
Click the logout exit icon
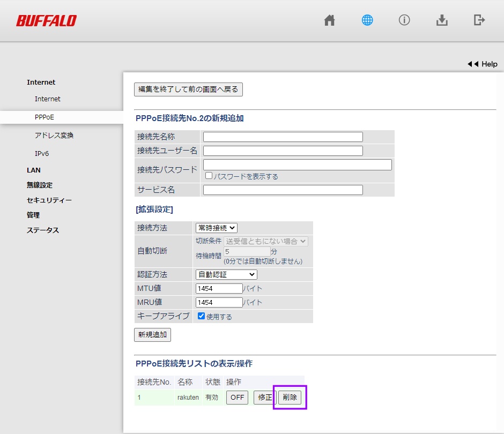479,20
